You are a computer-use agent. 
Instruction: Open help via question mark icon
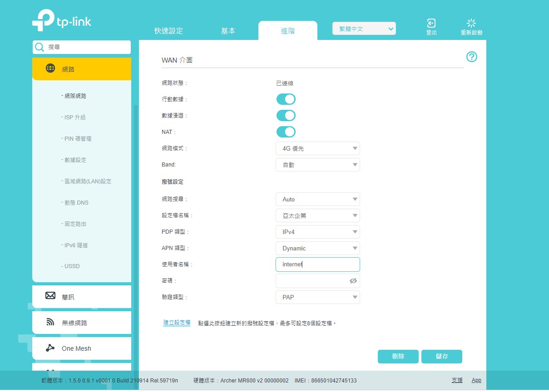[x=472, y=57]
